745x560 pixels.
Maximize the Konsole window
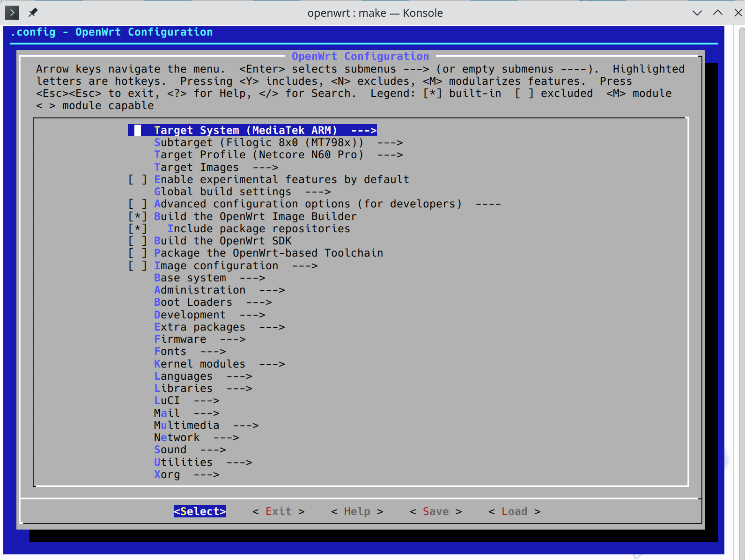pyautogui.click(x=717, y=13)
